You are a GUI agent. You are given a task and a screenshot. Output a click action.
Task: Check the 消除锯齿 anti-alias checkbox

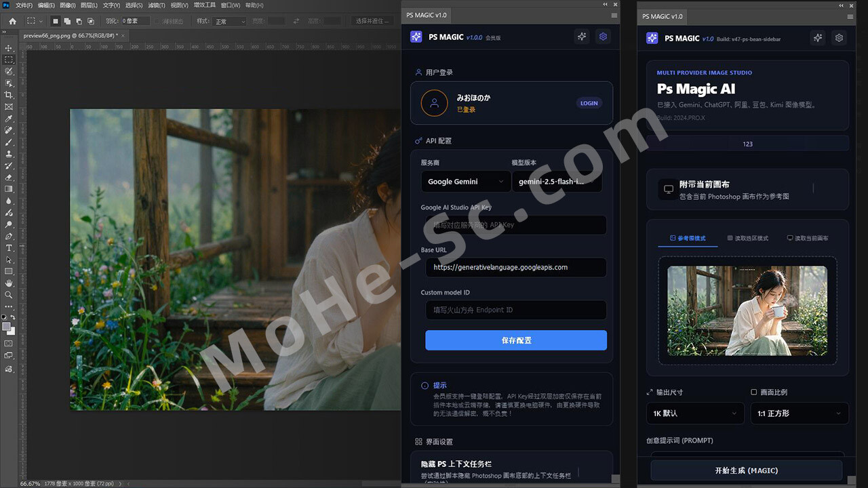point(157,21)
